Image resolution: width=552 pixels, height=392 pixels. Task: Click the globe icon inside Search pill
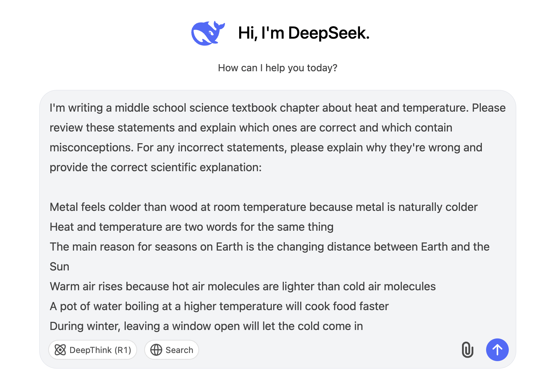tap(156, 350)
